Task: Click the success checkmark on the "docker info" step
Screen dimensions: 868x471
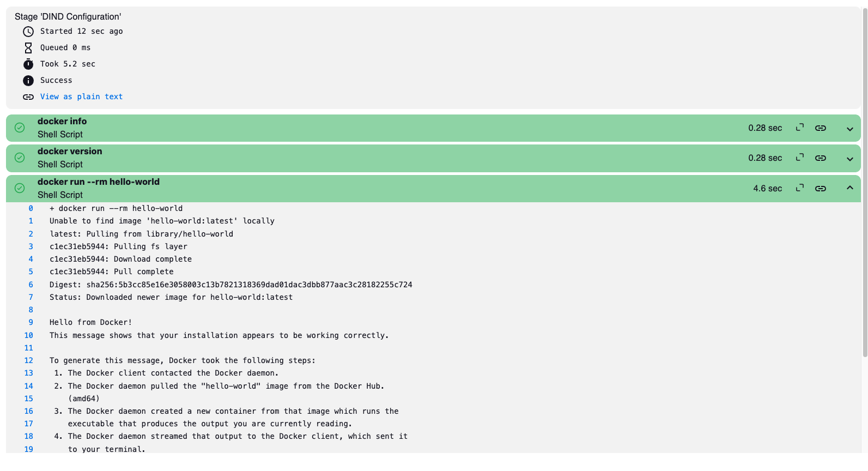Action: [x=20, y=128]
